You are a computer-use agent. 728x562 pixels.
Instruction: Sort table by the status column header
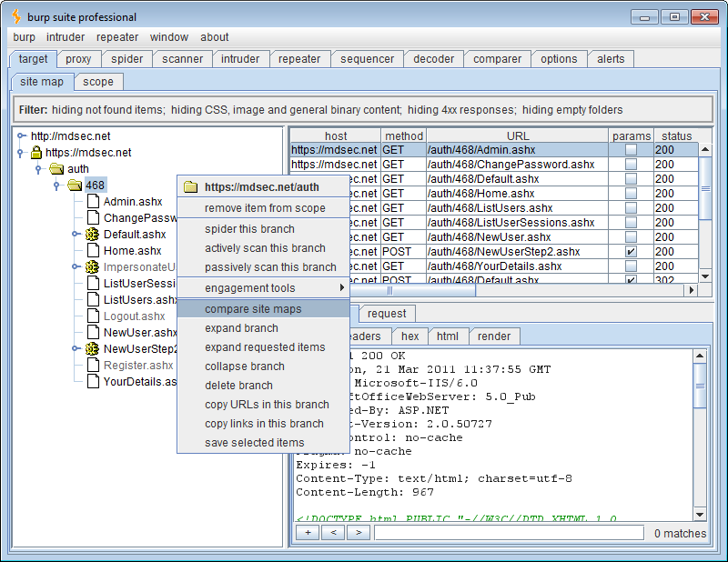click(x=676, y=135)
